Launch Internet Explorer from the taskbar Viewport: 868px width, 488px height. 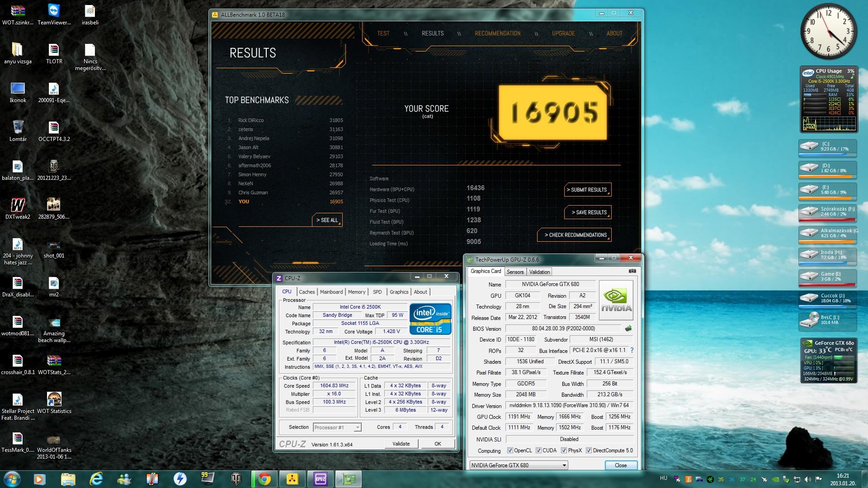(x=96, y=479)
